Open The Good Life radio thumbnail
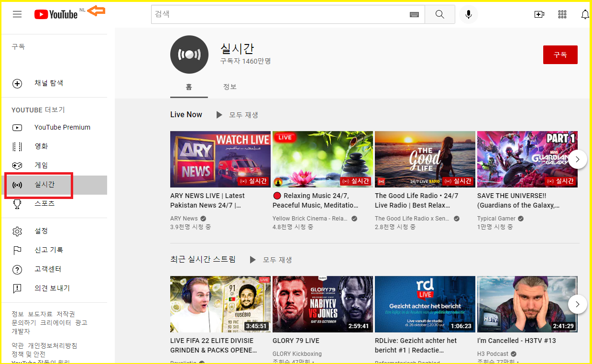The height and width of the screenshot is (364, 592). coord(425,159)
